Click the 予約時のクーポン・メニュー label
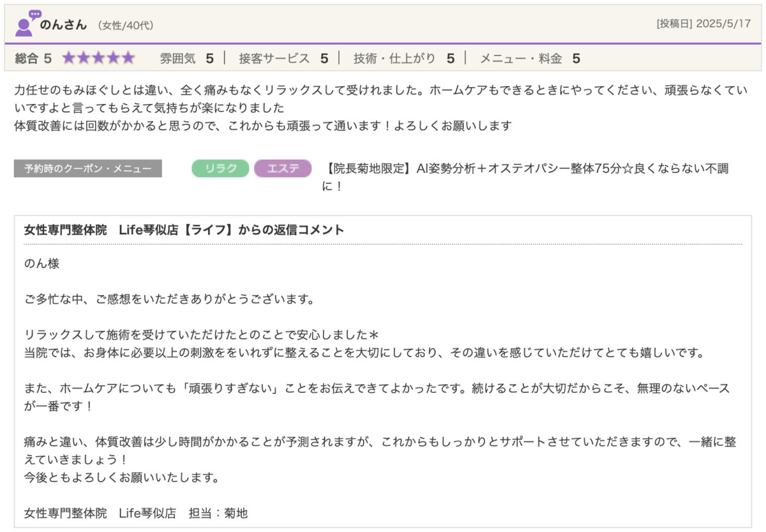This screenshot has height=532, width=766. click(88, 168)
